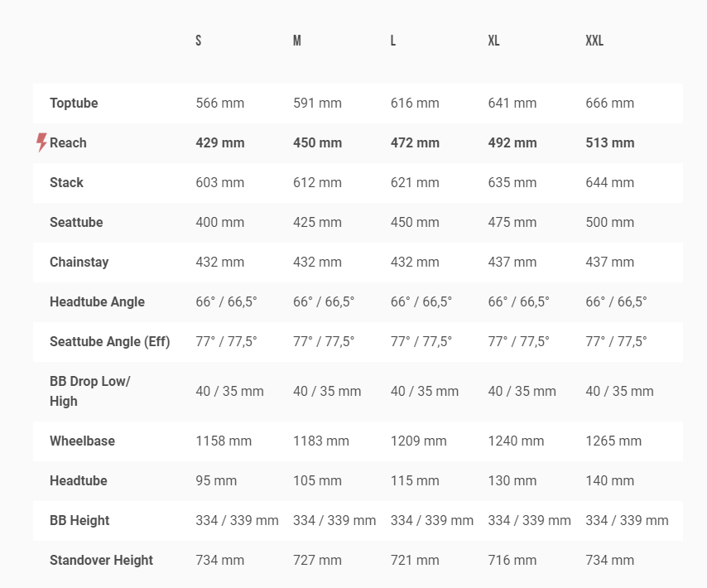Click the BB Drop Low/High label

click(x=89, y=391)
